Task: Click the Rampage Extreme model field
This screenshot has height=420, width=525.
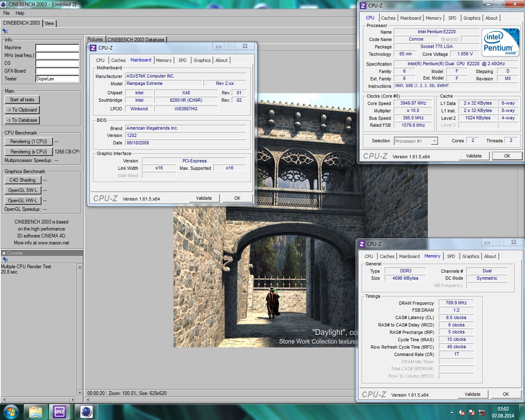Action: coord(164,83)
